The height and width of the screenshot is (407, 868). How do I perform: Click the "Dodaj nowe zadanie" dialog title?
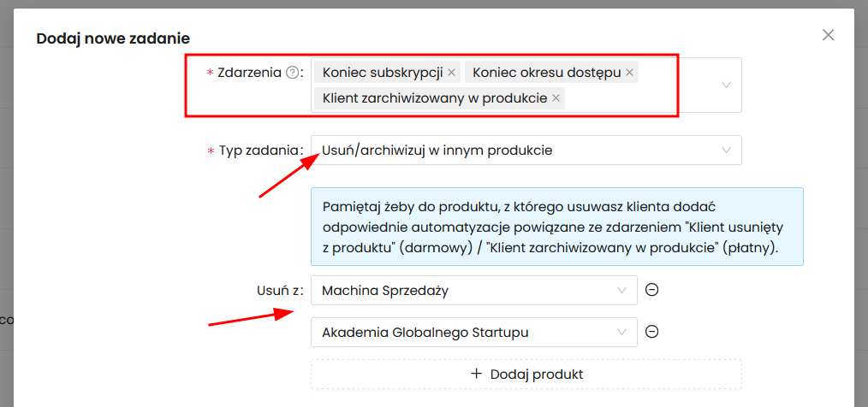113,38
